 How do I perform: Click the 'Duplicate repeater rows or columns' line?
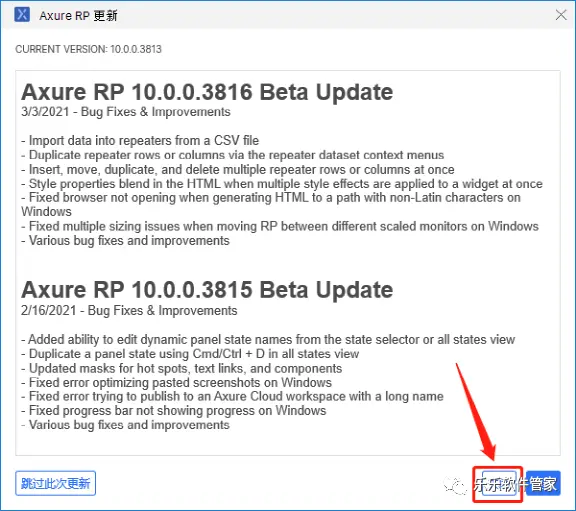(233, 155)
